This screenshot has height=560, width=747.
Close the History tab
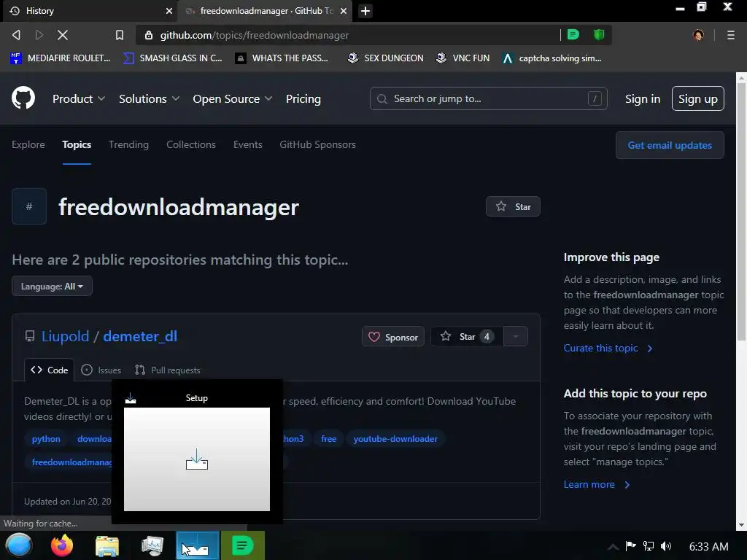(x=169, y=10)
